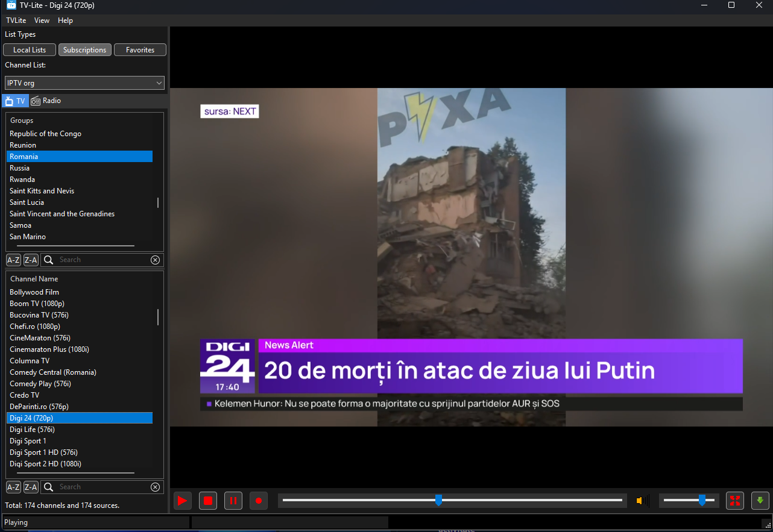Select channel Digi Sport 1 HD (576i)
The image size is (773, 532).
[80, 452]
